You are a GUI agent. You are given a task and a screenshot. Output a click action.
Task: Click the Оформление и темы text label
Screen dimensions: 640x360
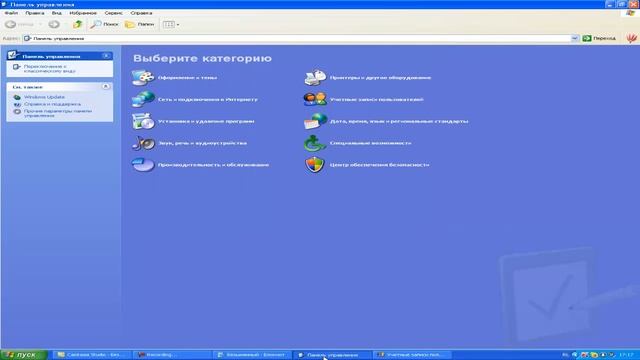point(187,78)
